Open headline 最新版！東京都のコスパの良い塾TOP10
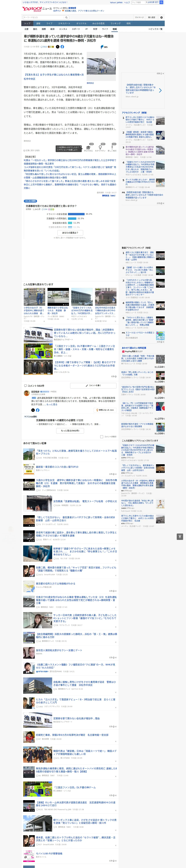Screen dimensions: 186x868 pos(57,467)
